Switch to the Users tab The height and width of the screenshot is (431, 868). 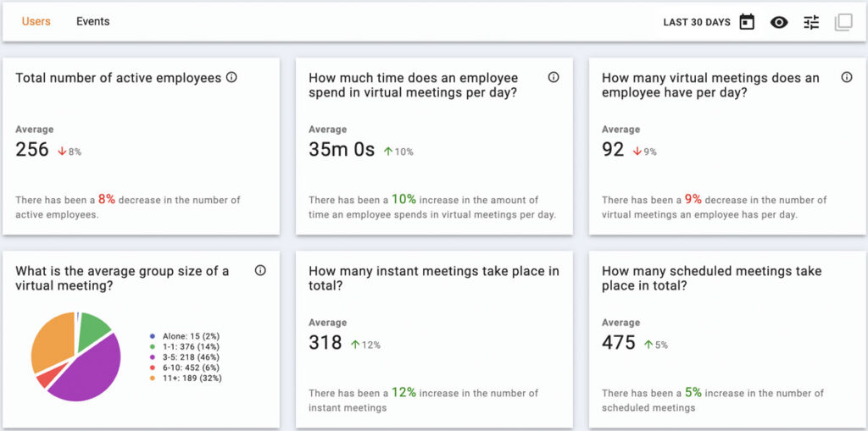click(x=36, y=21)
